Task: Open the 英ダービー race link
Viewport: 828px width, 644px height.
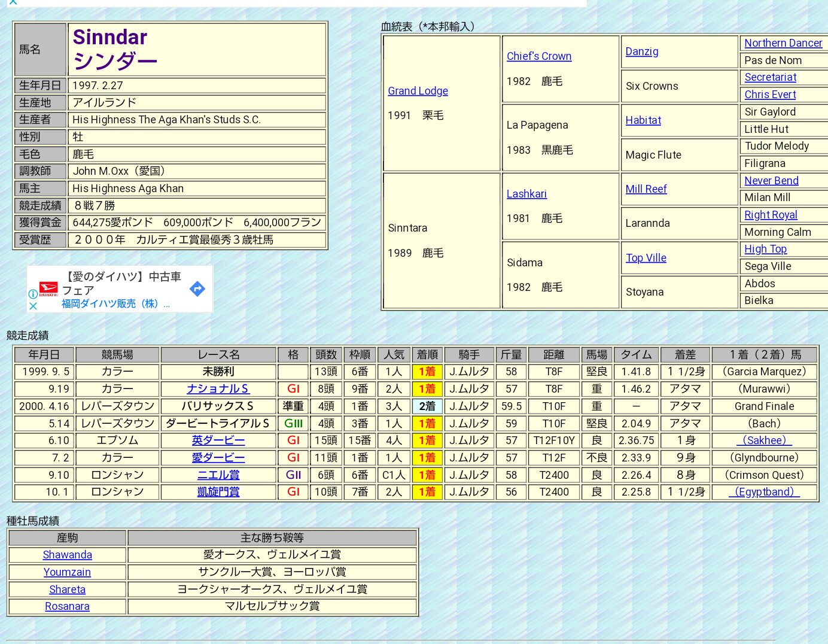Action: click(218, 441)
